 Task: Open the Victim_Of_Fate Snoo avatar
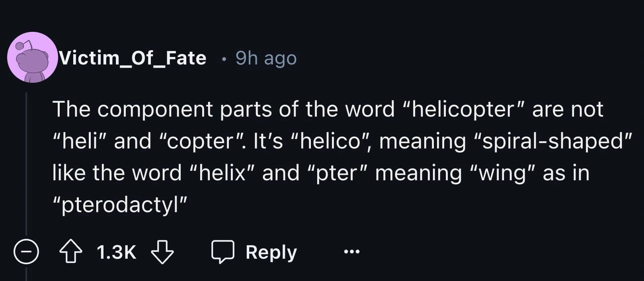point(33,58)
